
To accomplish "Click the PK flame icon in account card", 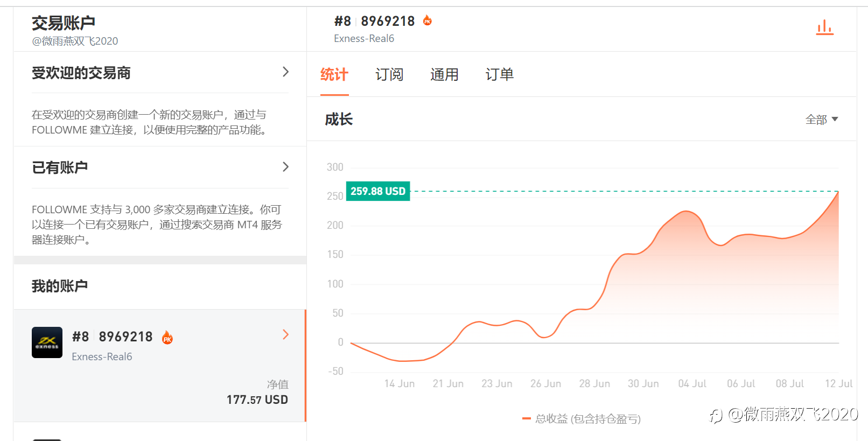I will click(x=167, y=338).
